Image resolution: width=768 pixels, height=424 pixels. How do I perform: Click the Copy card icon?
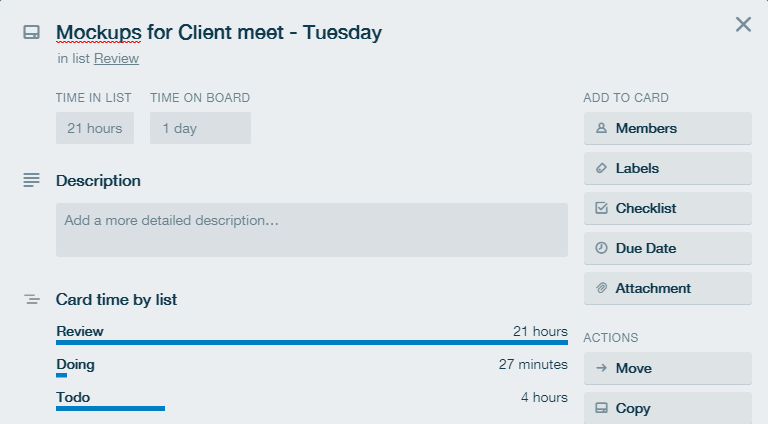point(601,408)
